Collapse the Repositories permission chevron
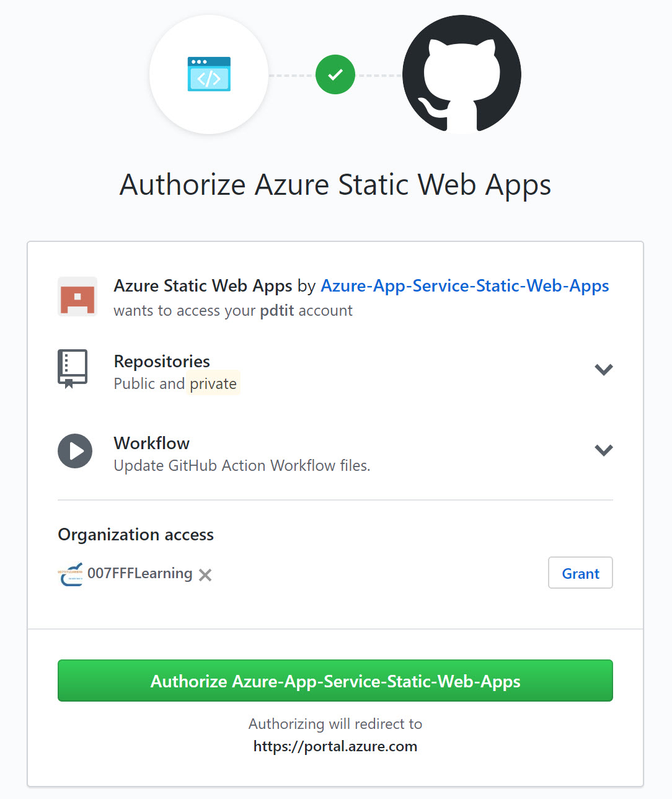The width and height of the screenshot is (672, 799). coord(603,369)
